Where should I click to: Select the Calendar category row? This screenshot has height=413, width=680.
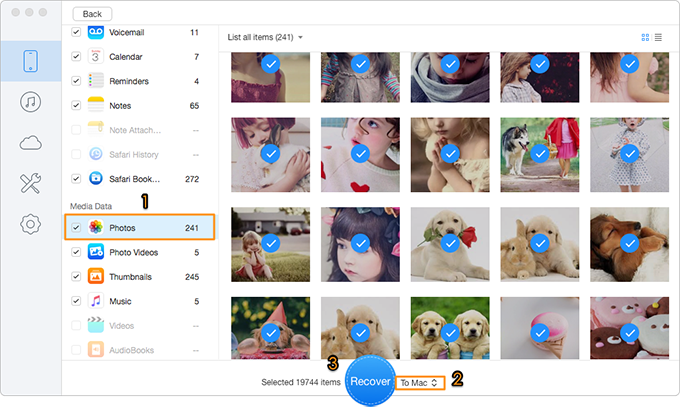[139, 56]
